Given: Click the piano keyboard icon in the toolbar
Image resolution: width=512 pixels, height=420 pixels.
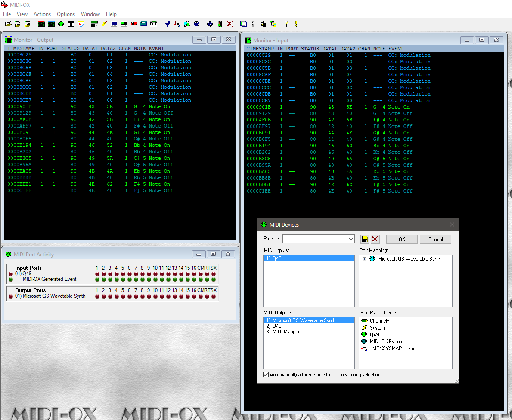Looking at the screenshot, I should (x=154, y=24).
